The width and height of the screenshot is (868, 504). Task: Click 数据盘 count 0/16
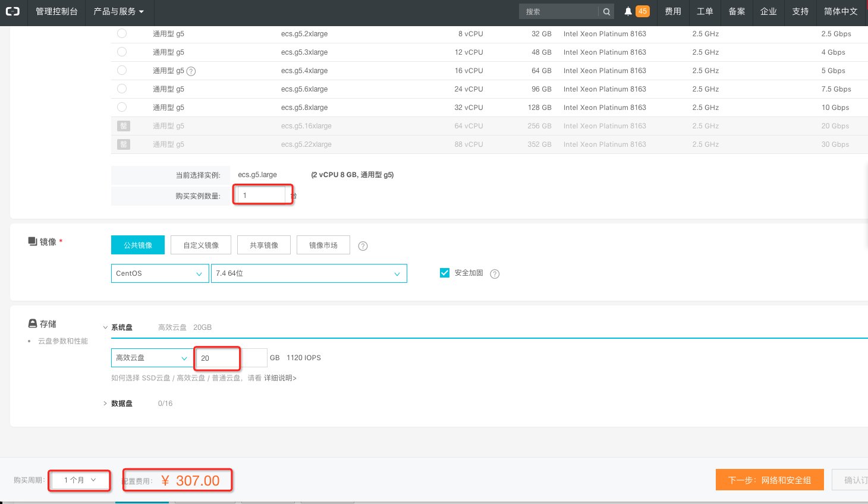pyautogui.click(x=165, y=404)
